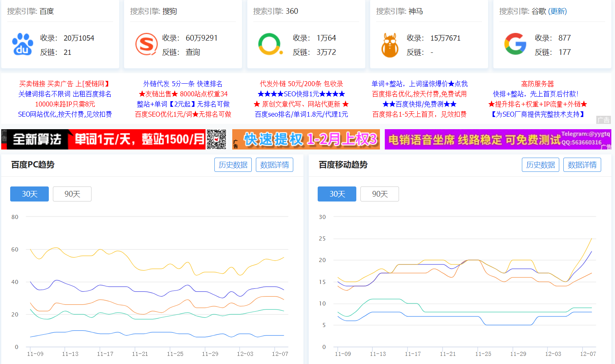Open 360 反链 value 3万72

326,52
